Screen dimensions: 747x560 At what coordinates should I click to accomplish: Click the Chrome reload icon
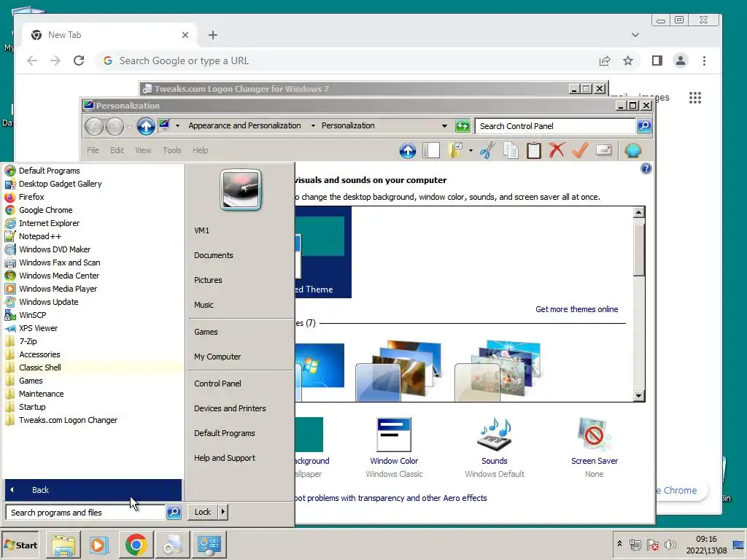[x=79, y=61]
